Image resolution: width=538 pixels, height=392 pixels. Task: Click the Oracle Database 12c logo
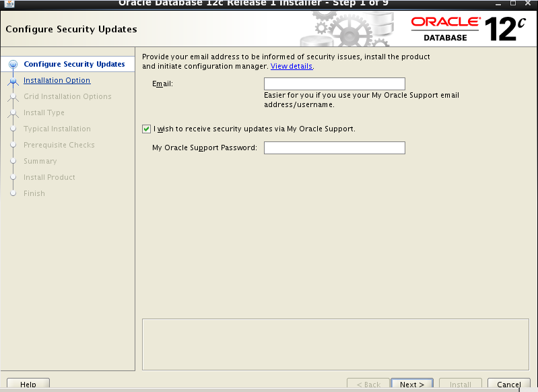coord(469,29)
